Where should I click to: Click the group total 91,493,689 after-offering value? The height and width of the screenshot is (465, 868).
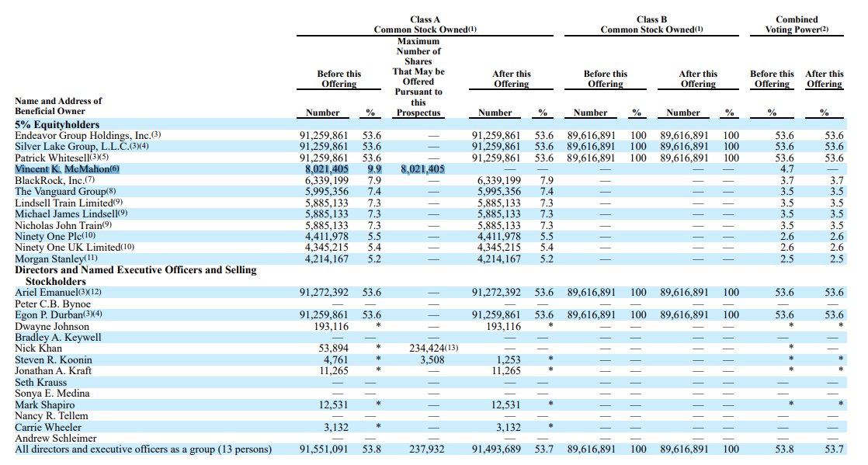click(x=496, y=449)
